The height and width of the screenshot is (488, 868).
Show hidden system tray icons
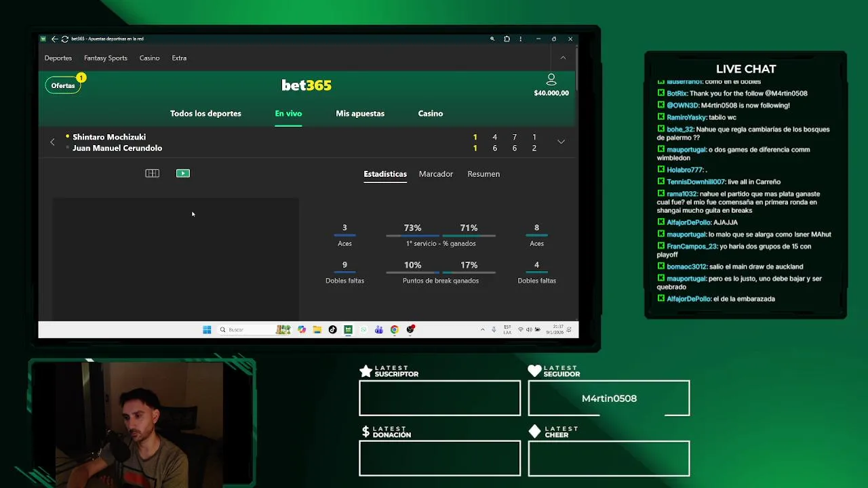(x=483, y=329)
